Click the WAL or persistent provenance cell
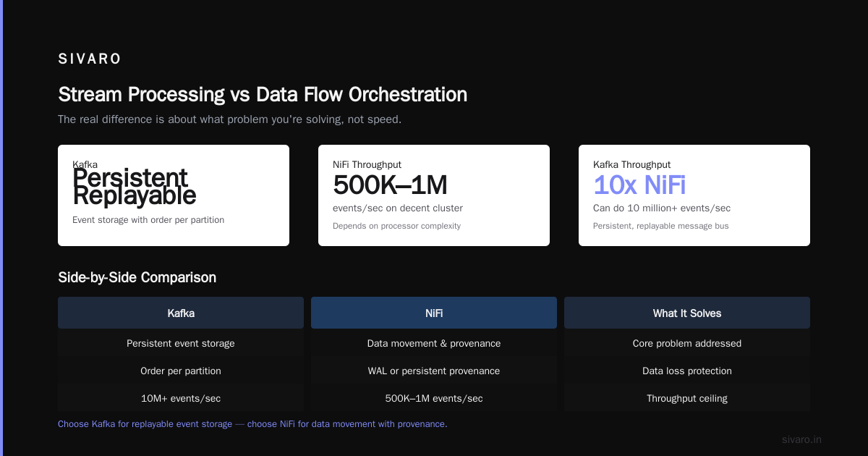This screenshot has width=868, height=456. pyautogui.click(x=434, y=371)
